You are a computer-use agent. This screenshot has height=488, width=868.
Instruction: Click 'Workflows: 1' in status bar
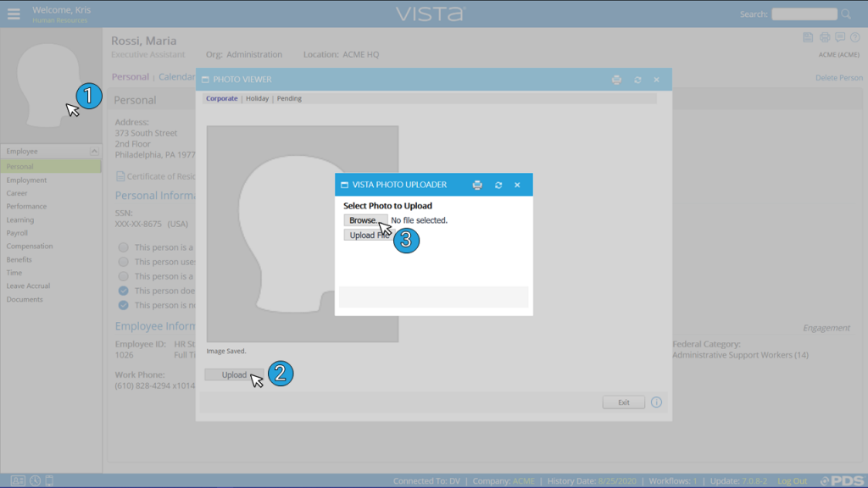point(673,481)
